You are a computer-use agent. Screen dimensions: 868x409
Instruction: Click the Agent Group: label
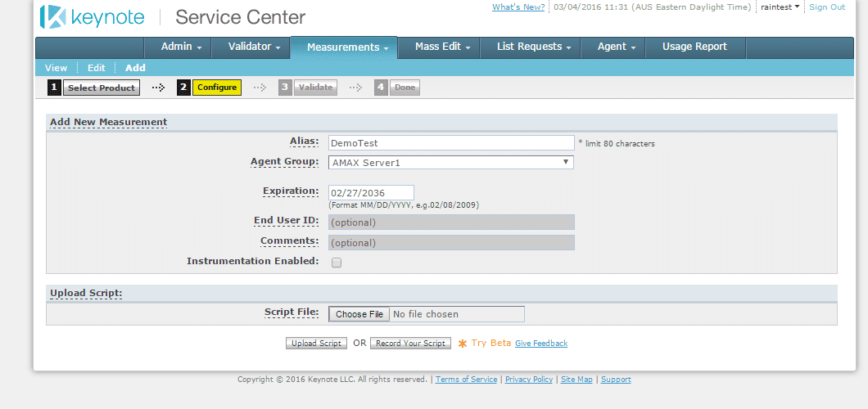[284, 161]
